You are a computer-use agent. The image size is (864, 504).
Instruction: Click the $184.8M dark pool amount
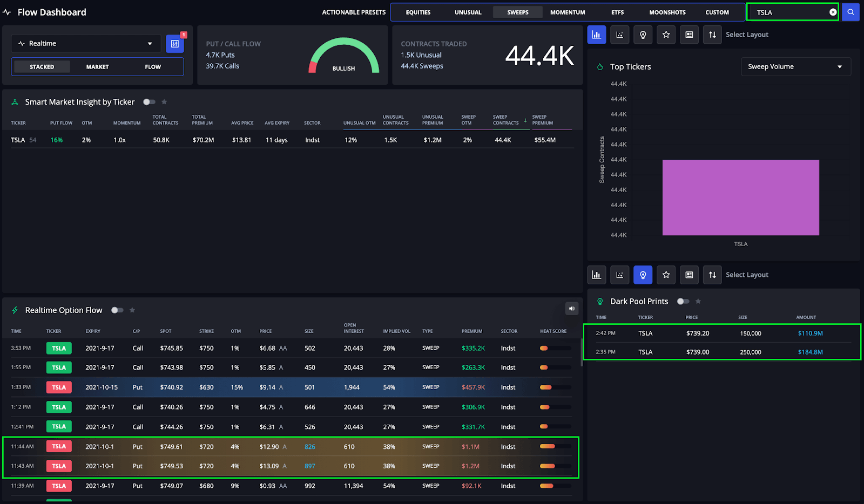[811, 352]
